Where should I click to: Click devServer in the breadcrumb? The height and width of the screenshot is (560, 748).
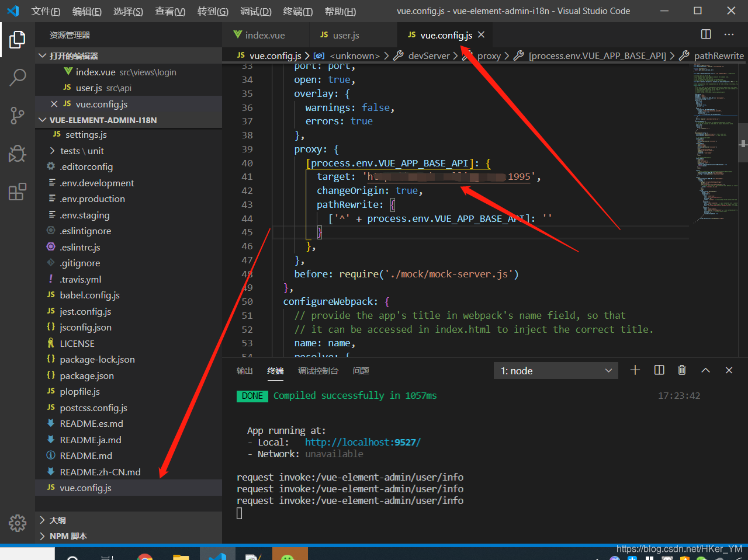point(429,55)
